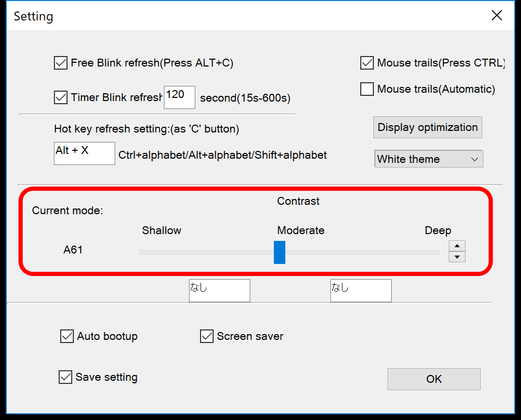521x420 pixels.
Task: Uncheck Free Blink refresh checkbox
Action: (x=61, y=63)
